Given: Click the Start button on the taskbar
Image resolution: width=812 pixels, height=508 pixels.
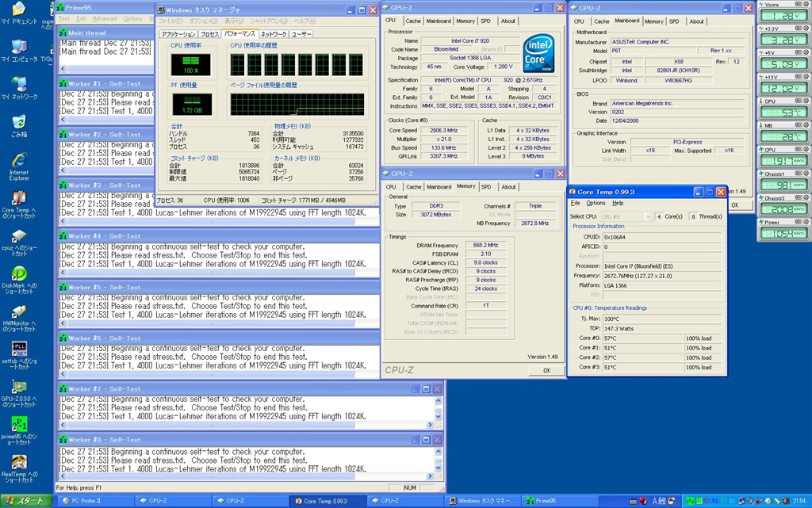Looking at the screenshot, I should [x=26, y=501].
